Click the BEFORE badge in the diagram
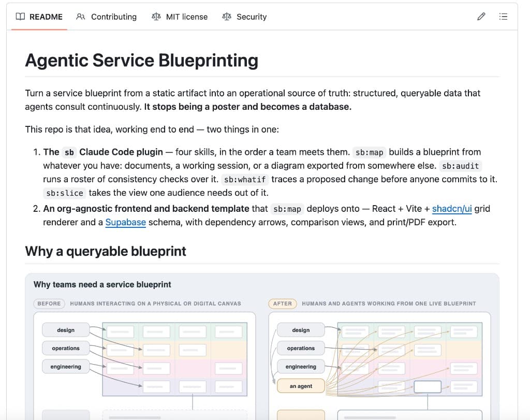The height and width of the screenshot is (420, 530). coord(49,303)
